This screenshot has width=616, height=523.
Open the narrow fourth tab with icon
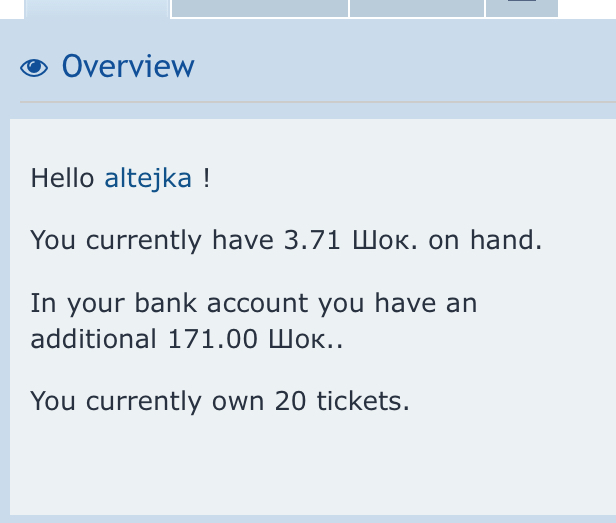(x=520, y=8)
